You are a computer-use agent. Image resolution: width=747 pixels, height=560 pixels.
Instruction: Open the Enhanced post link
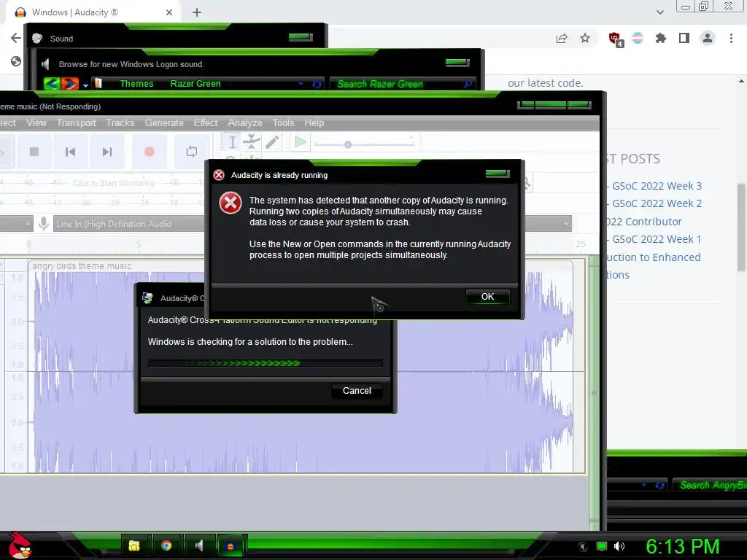(x=654, y=257)
